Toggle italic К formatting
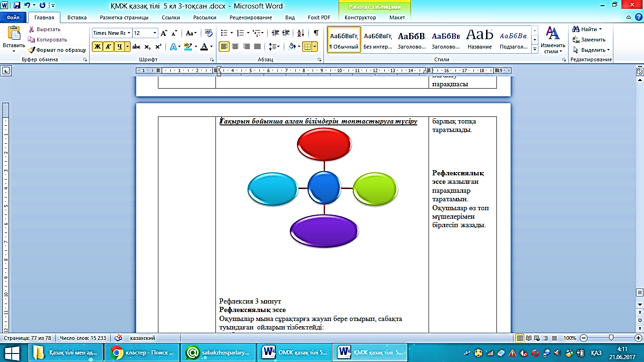 [x=108, y=47]
